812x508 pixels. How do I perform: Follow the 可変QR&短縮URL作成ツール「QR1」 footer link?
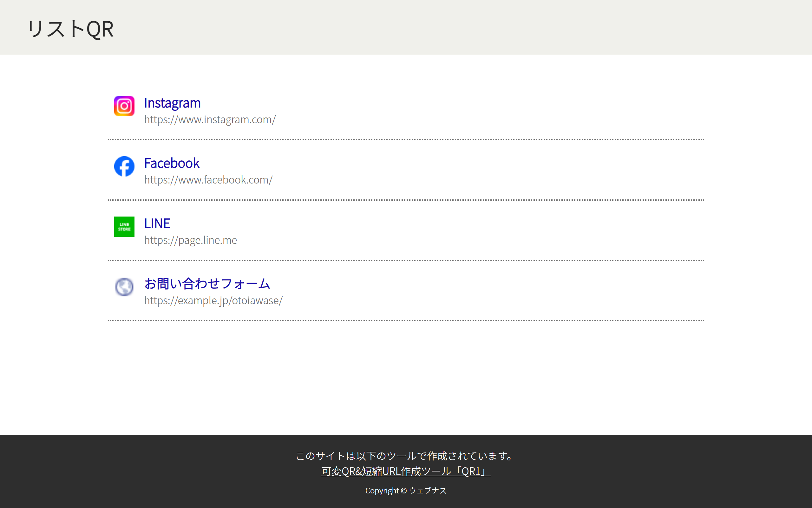point(406,471)
